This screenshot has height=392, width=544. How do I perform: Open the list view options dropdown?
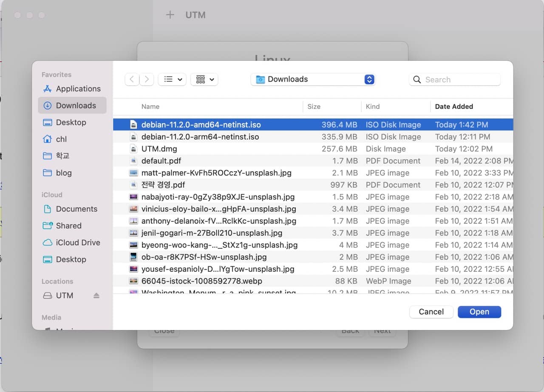pos(172,79)
